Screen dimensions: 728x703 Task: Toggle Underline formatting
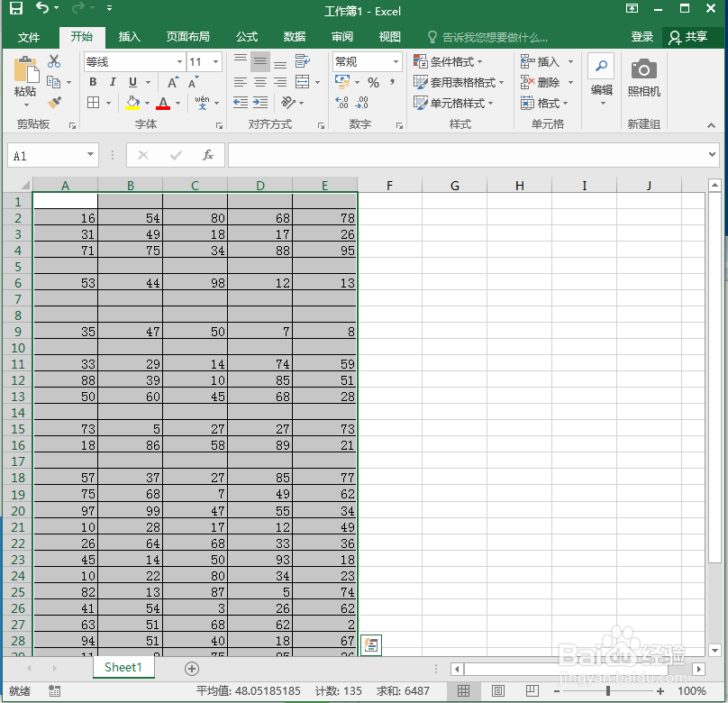(132, 82)
